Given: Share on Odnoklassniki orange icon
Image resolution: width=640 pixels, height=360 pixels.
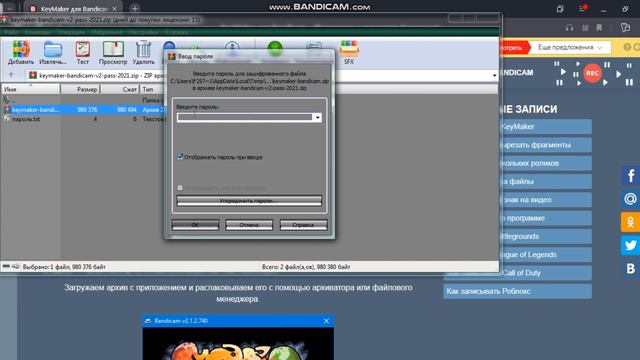Looking at the screenshot, I should (x=631, y=222).
